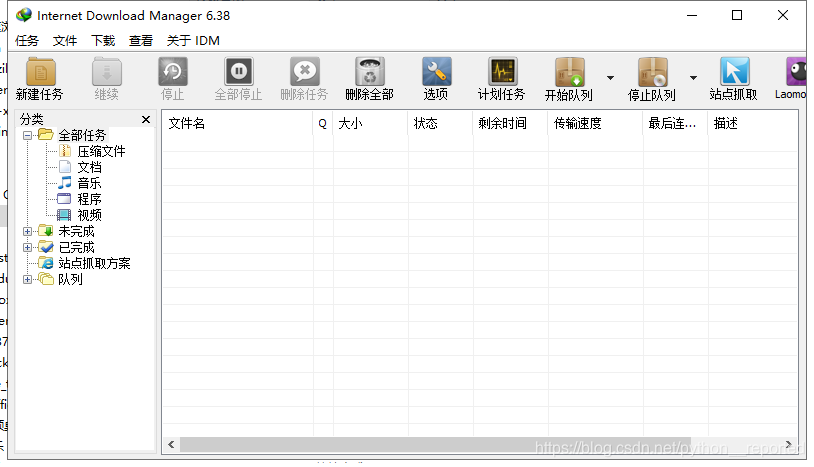Open the 关于 IDM menu
The image size is (814, 467).
pyautogui.click(x=193, y=40)
